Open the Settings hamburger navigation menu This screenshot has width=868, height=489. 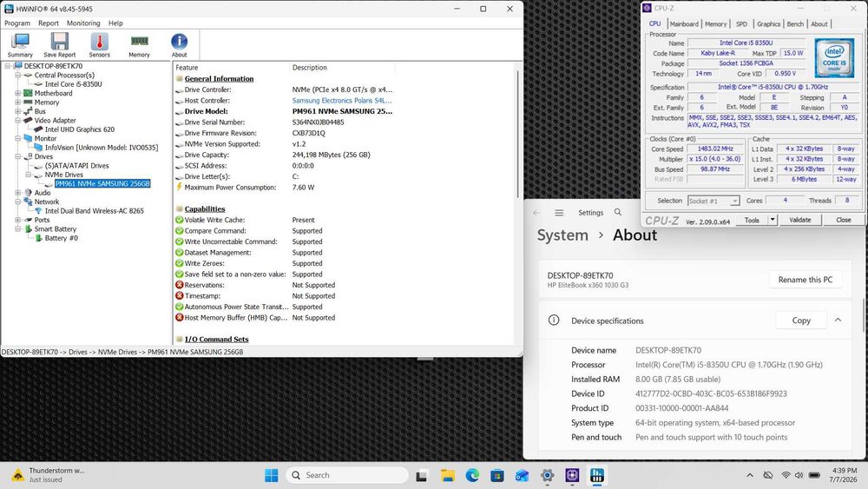[559, 213]
